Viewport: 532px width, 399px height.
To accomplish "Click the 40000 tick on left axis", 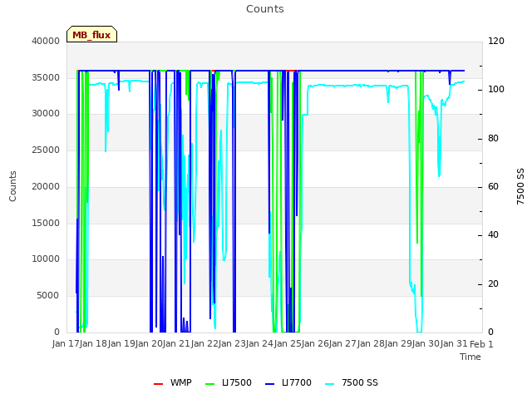I will pos(46,41).
